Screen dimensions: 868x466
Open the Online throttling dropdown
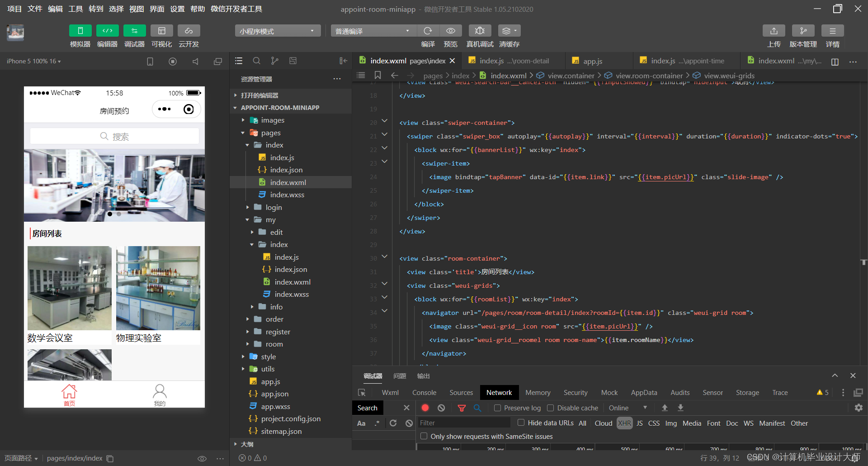click(x=627, y=408)
